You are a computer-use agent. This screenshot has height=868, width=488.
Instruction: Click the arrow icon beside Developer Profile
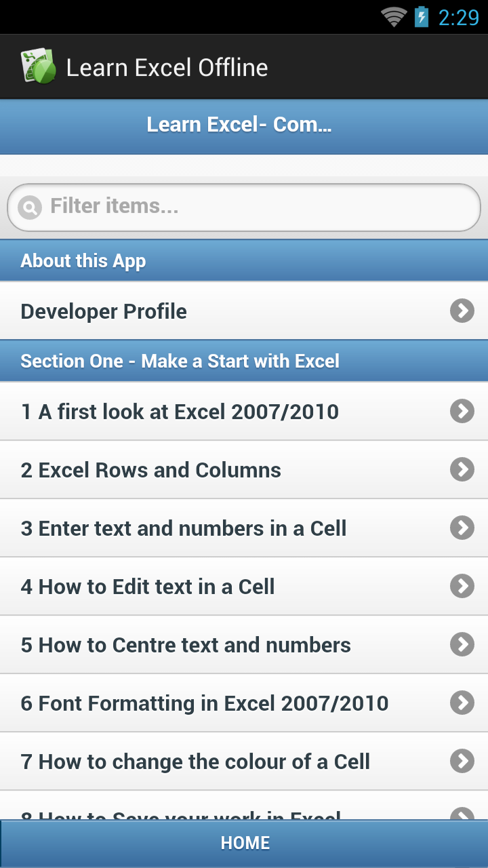tap(462, 311)
